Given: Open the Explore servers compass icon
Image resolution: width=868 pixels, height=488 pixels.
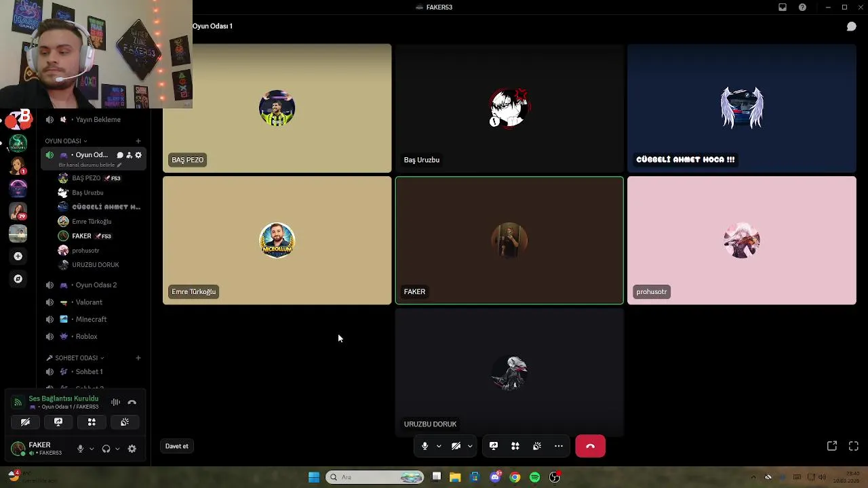Looking at the screenshot, I should click(x=18, y=279).
